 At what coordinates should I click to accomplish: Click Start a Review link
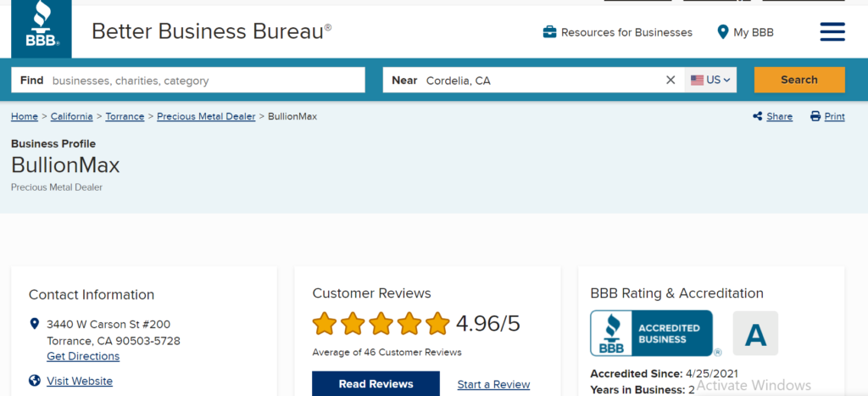click(x=494, y=384)
